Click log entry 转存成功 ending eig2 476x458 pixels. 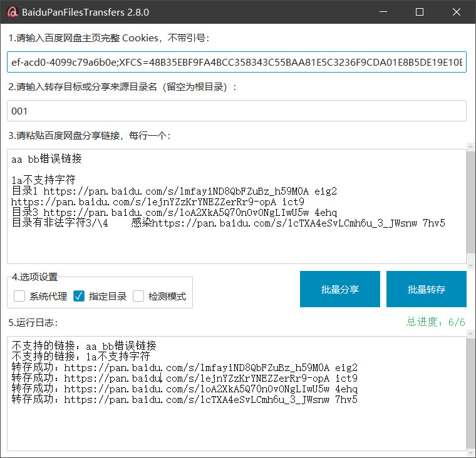[185, 368]
